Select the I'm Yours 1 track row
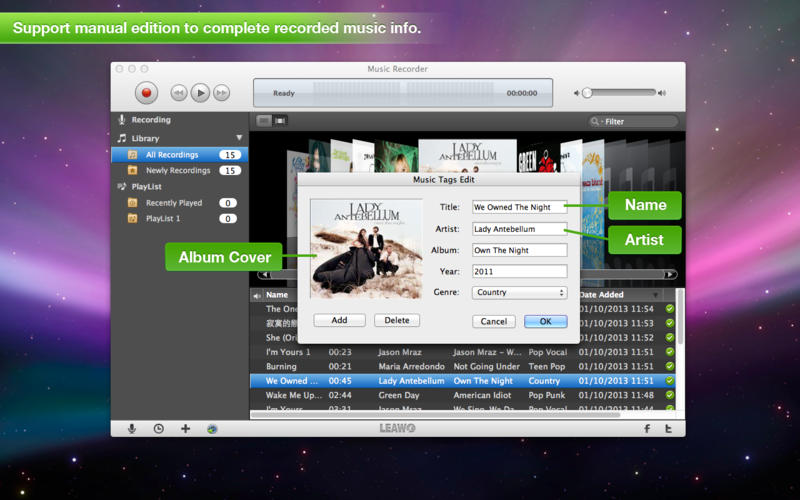 pyautogui.click(x=463, y=352)
